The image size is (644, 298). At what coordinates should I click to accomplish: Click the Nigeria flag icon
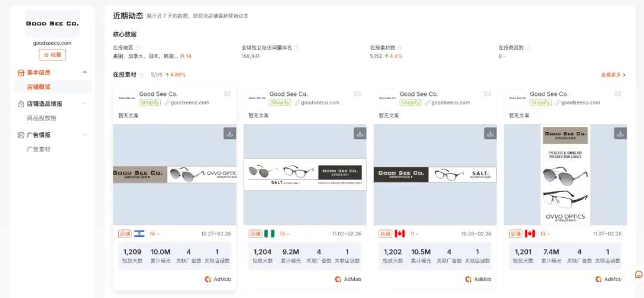[x=270, y=234]
